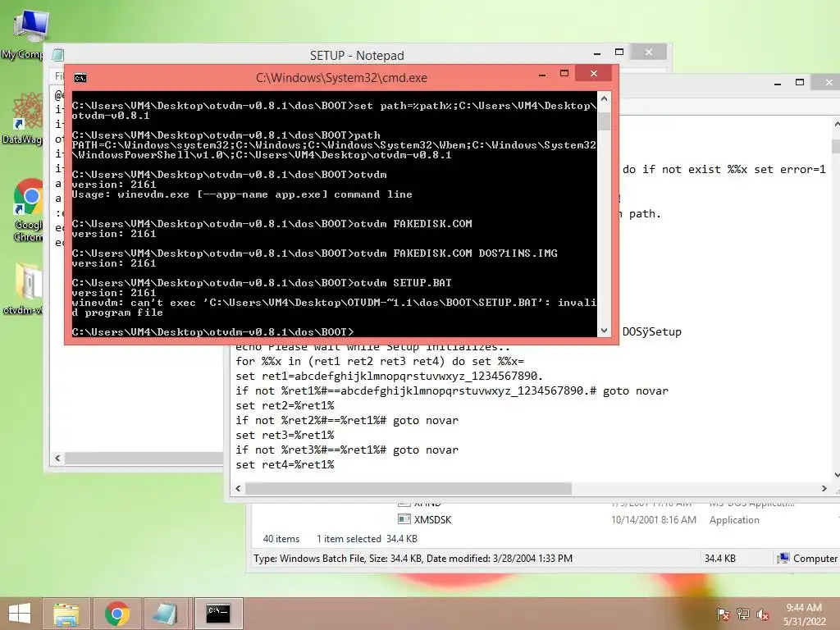The image size is (840, 630).
Task: Switch to Notepad from the taskbar
Action: point(167,614)
